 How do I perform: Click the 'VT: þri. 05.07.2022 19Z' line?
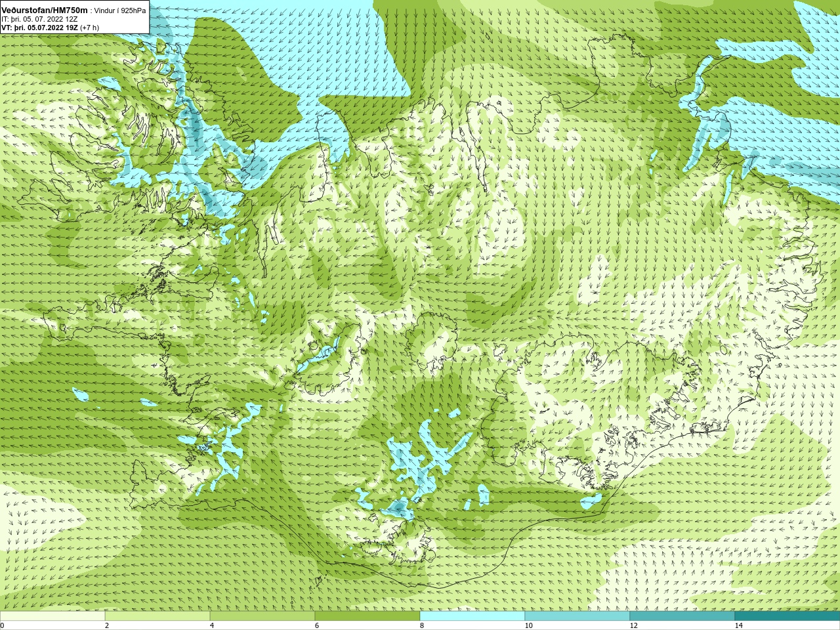click(x=39, y=28)
